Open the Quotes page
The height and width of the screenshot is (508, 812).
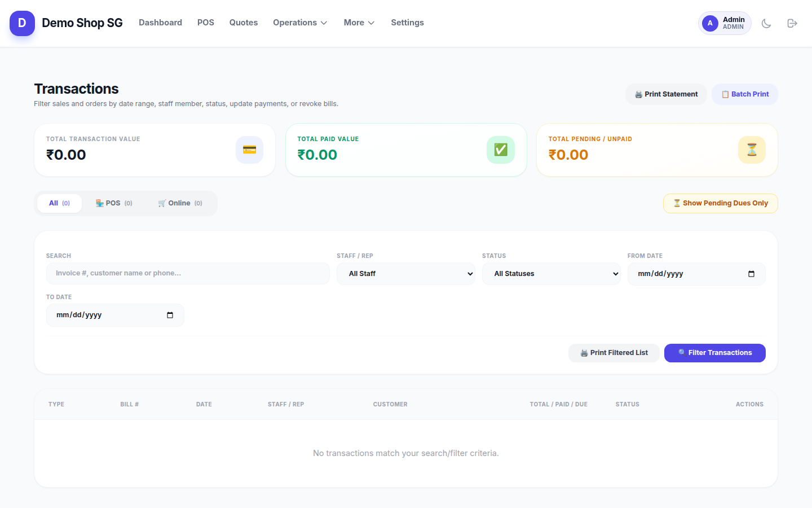click(244, 23)
